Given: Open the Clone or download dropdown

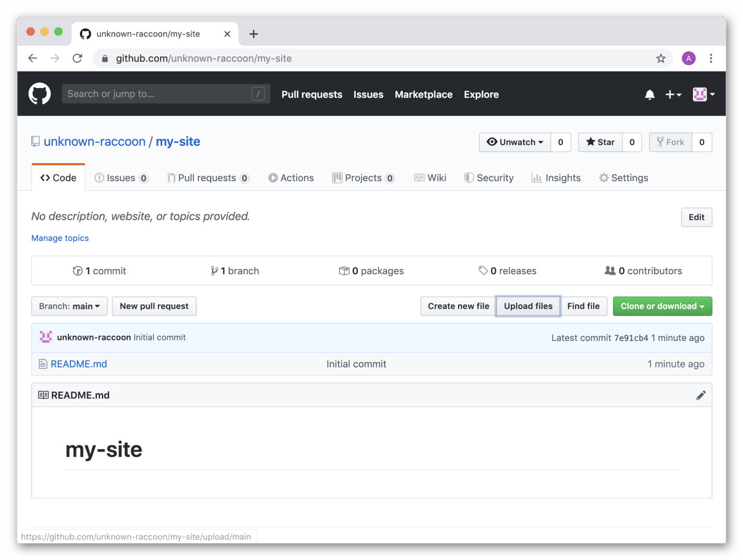Looking at the screenshot, I should (663, 306).
